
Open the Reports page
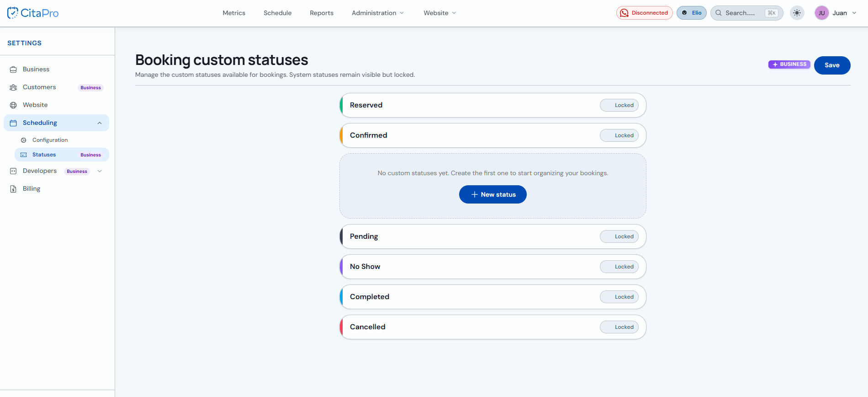point(322,13)
